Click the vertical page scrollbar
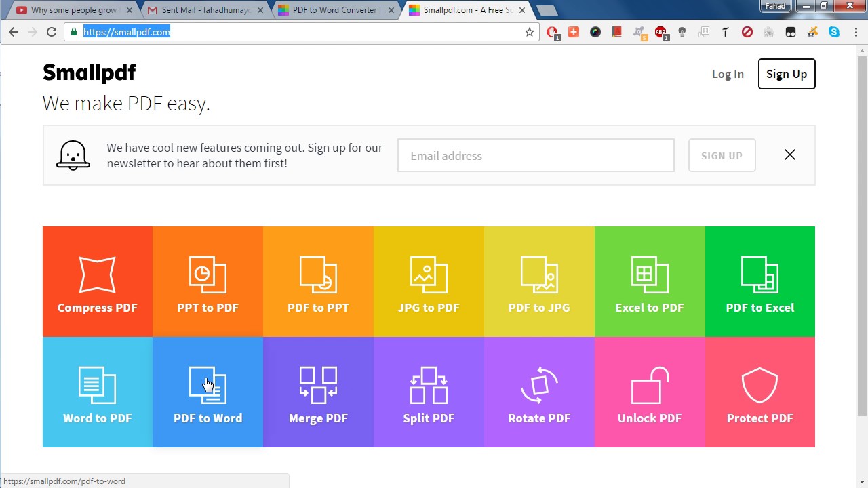Image resolution: width=868 pixels, height=488 pixels. point(862,230)
